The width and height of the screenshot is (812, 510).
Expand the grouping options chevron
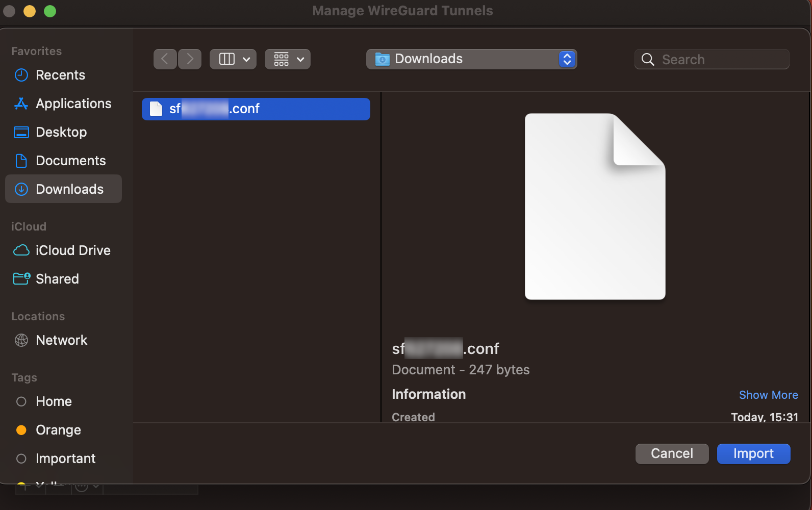point(301,59)
